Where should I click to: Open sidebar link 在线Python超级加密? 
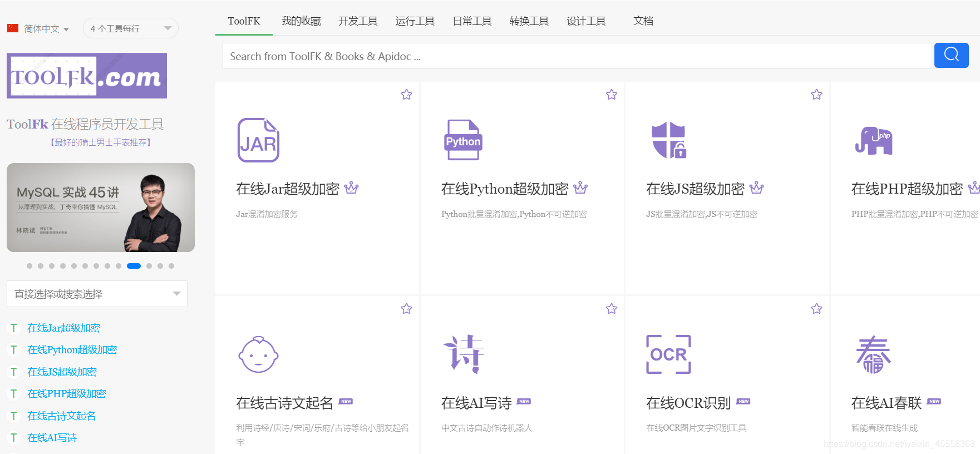[72, 349]
